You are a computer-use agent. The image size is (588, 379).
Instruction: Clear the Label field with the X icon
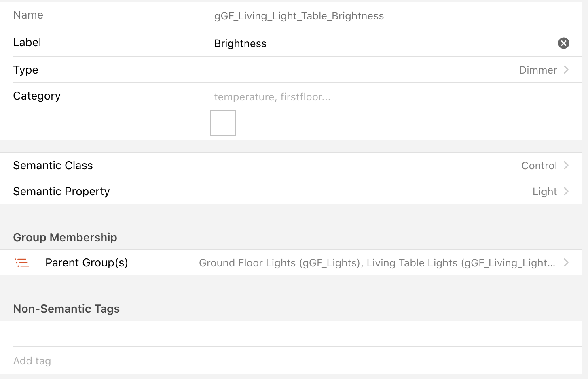[x=564, y=43]
